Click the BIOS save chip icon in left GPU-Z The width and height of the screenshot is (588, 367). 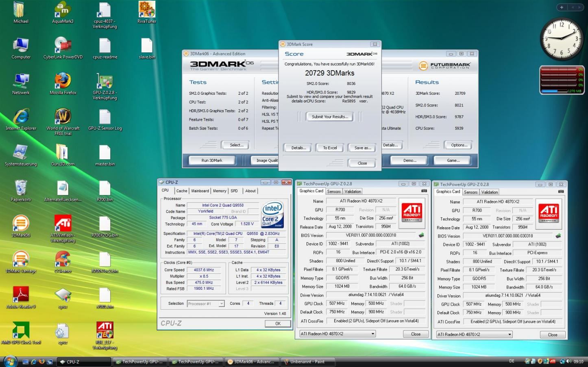[421, 235]
